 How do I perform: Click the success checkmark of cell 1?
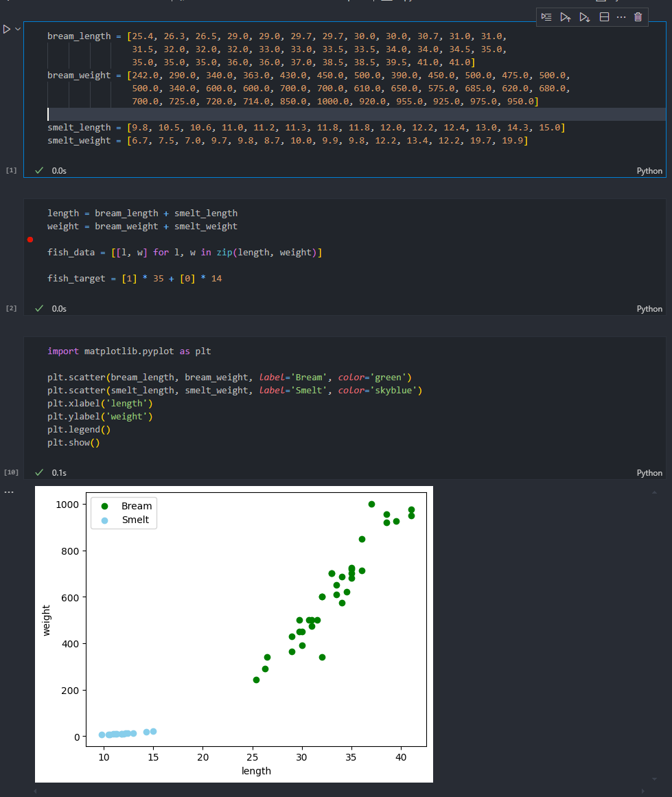pyautogui.click(x=39, y=170)
